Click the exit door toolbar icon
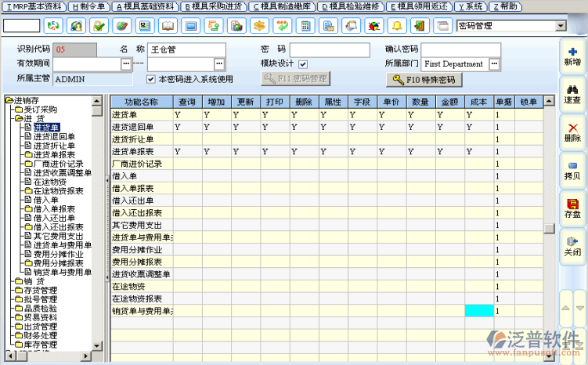 pyautogui.click(x=419, y=26)
